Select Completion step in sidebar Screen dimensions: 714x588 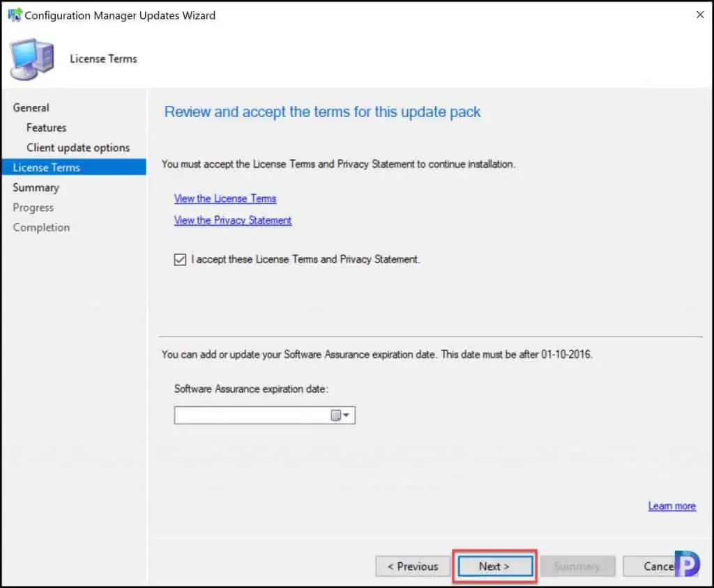click(41, 228)
